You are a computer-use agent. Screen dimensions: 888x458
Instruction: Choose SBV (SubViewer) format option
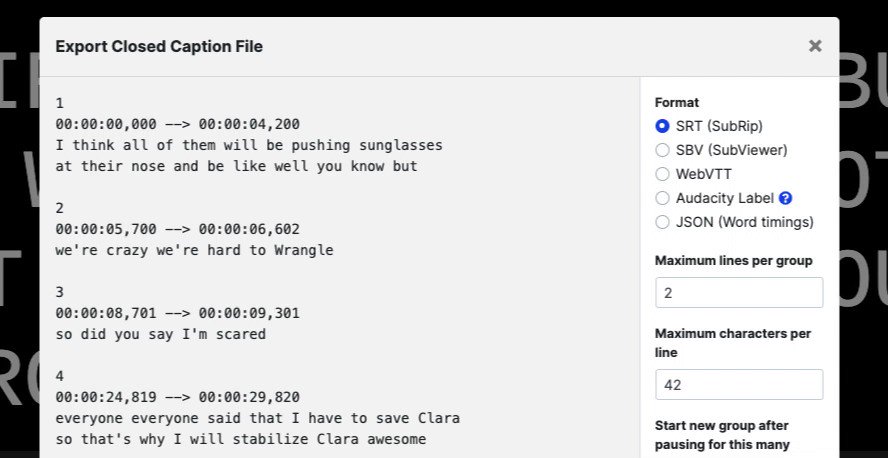click(662, 150)
